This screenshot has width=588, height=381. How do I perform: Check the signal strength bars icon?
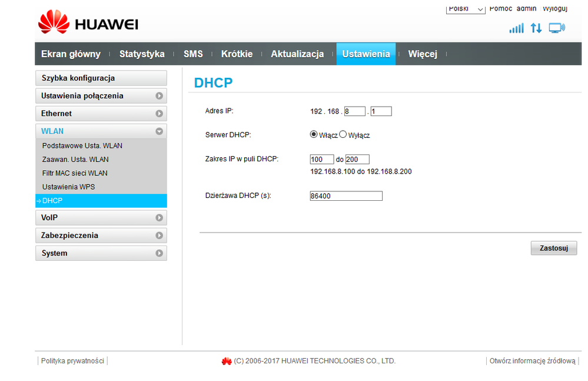tap(516, 28)
